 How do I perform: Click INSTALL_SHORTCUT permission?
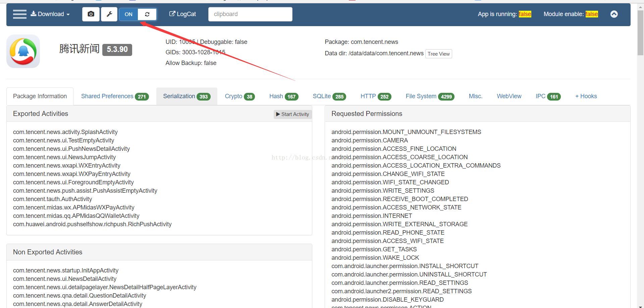405,266
